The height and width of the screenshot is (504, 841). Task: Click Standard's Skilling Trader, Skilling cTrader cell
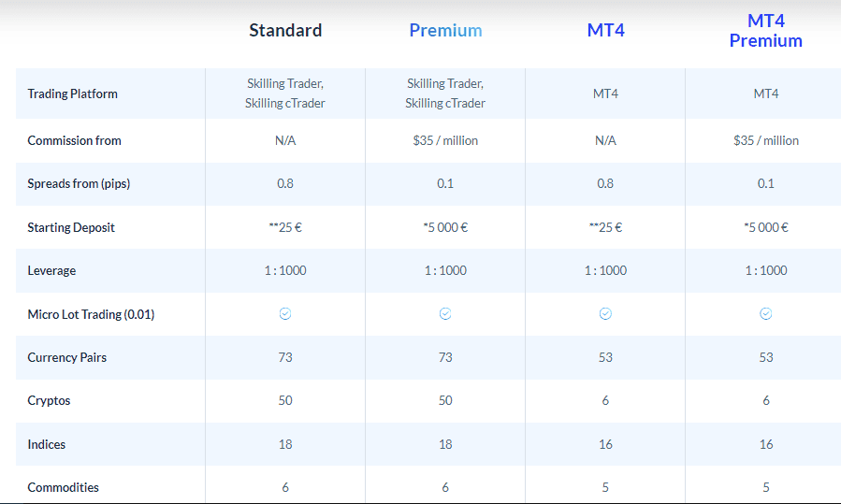[x=285, y=94]
